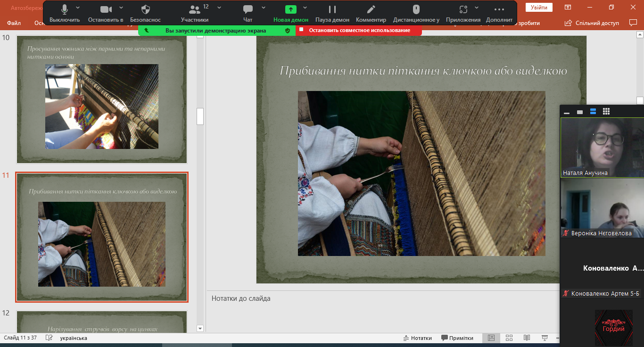Expand the microphone audio options arrow
Screen dimensions: 644x347
tap(78, 8)
